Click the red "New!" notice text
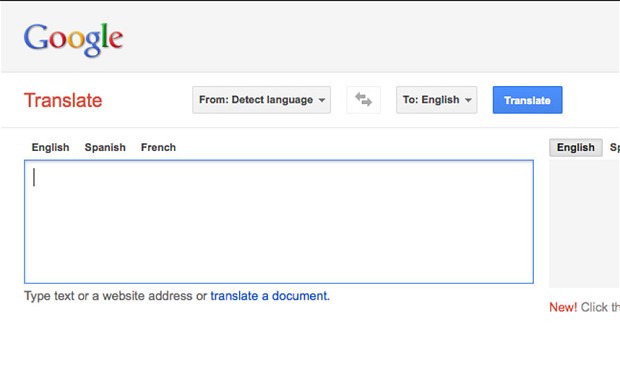 coord(563,307)
